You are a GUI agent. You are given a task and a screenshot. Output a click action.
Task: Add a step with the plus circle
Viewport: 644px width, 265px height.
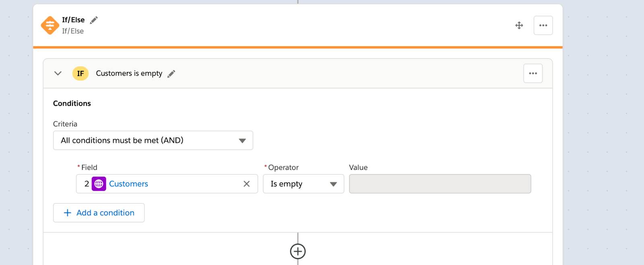(298, 251)
